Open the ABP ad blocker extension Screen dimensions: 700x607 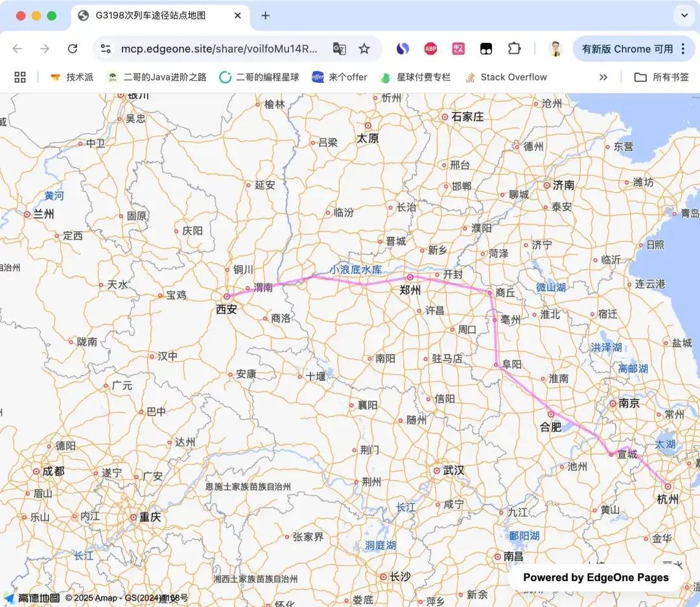pyautogui.click(x=430, y=49)
